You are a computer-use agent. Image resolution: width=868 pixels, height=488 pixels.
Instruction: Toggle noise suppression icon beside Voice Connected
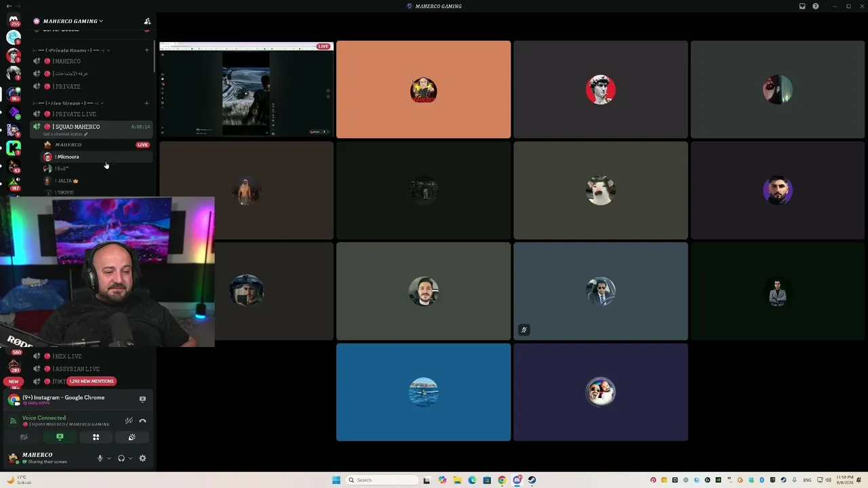click(x=129, y=421)
